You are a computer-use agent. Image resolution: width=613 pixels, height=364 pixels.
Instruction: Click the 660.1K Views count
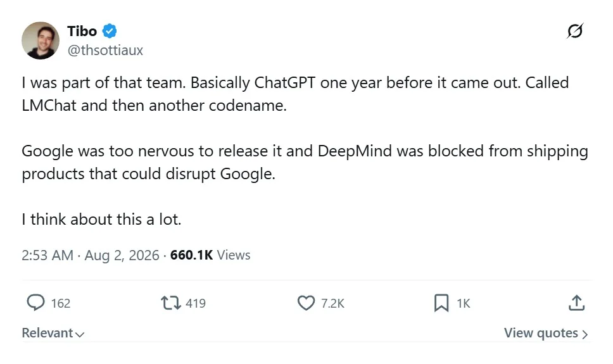pyautogui.click(x=210, y=255)
